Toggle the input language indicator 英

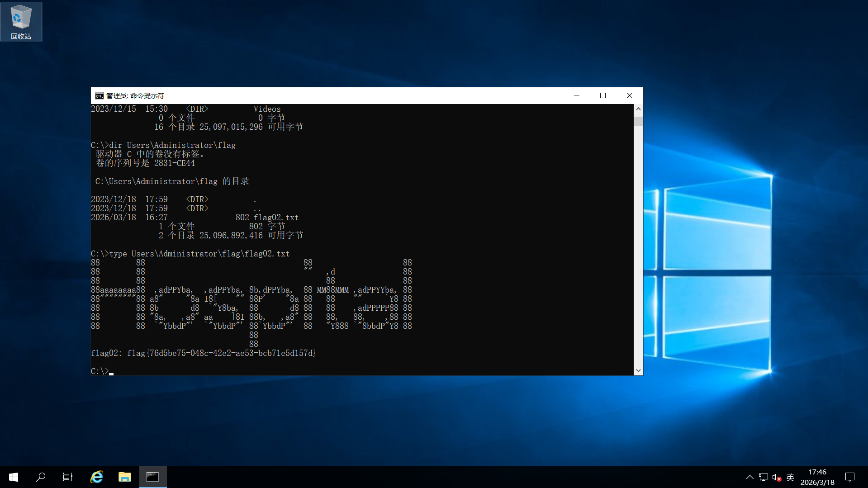[790, 477]
